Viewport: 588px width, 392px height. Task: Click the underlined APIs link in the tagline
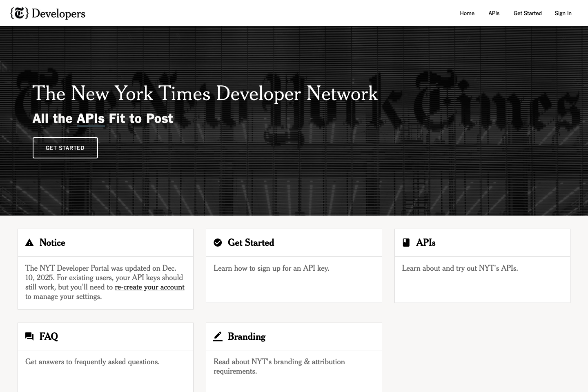pyautogui.click(x=91, y=118)
